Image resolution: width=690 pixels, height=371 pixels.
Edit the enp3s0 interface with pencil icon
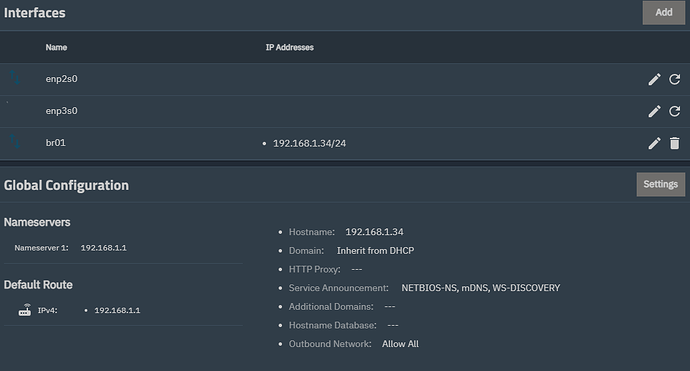[654, 111]
